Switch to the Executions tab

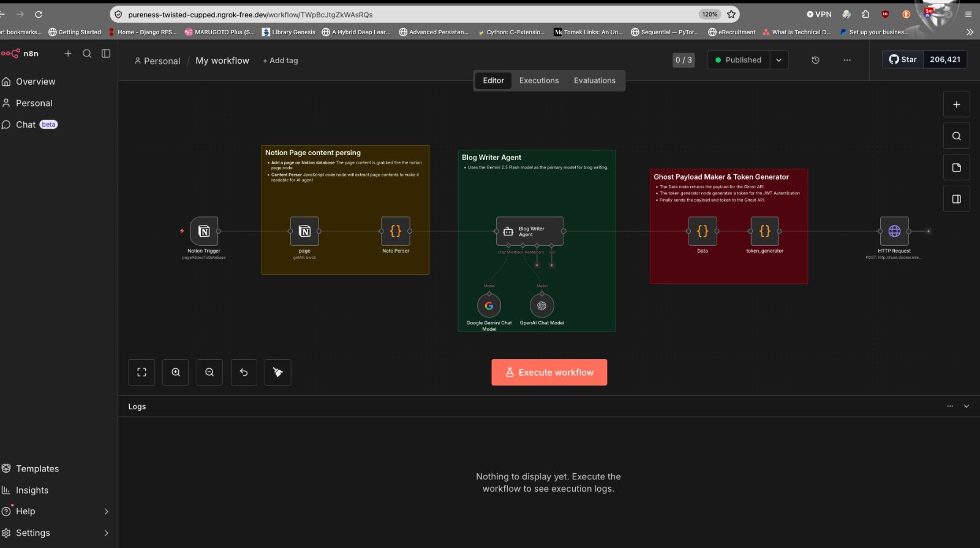point(539,80)
